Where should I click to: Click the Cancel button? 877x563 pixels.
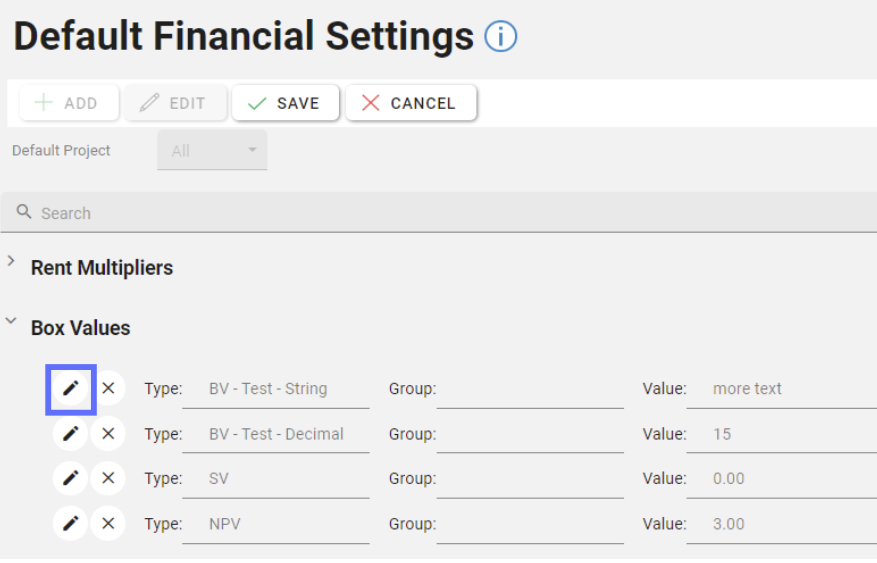410,103
